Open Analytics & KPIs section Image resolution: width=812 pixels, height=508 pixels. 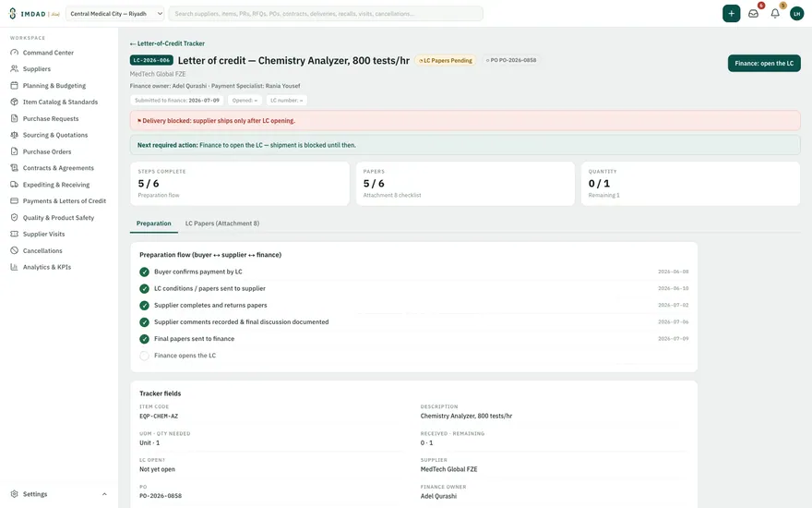(x=47, y=267)
